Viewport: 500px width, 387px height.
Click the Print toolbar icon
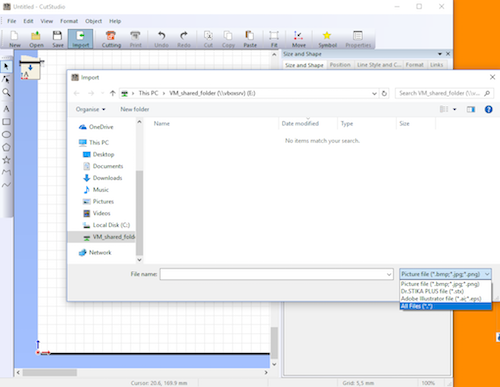tap(135, 39)
